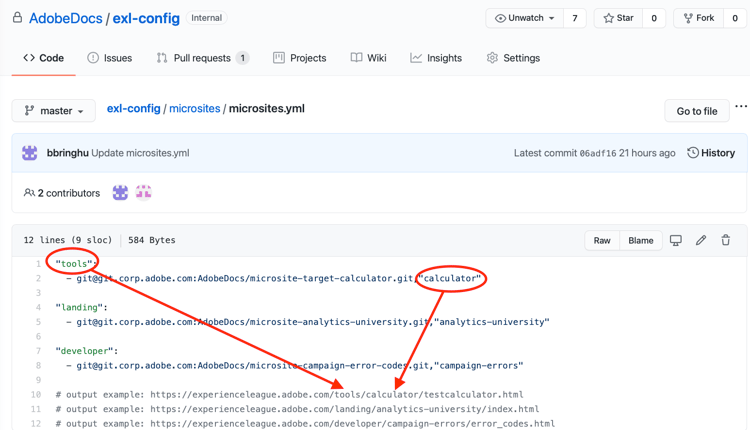Select line number 5
The image size is (750, 430).
coord(38,322)
